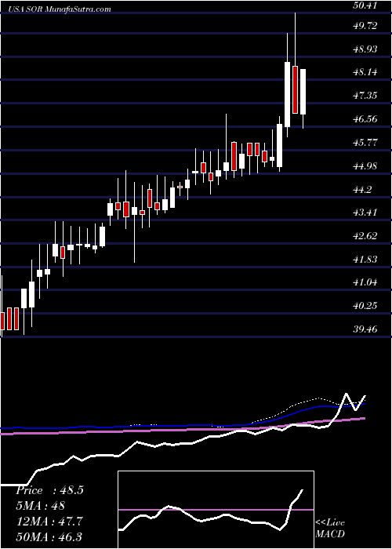This screenshot has height=549, width=392.
Task: Click the last white candlestick on the right
Action: pos(303,92)
